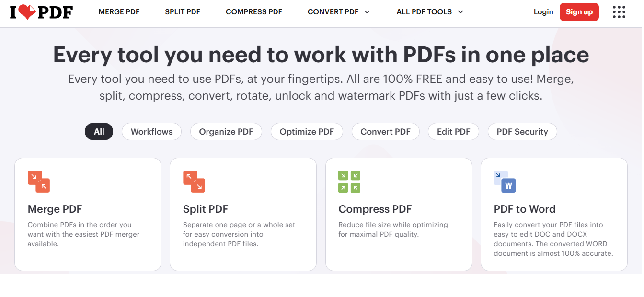Click the Split PDF orange icon

[194, 182]
